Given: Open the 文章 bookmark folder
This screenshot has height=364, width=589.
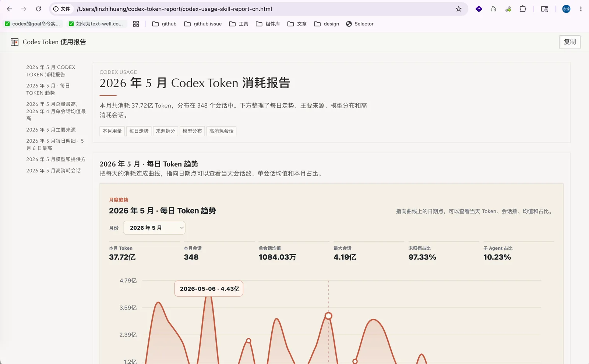Looking at the screenshot, I should pyautogui.click(x=297, y=24).
